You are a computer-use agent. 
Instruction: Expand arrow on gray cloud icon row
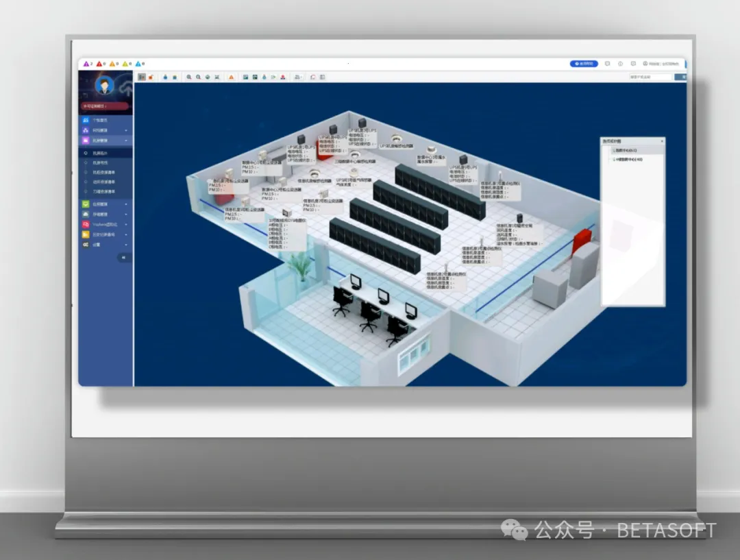(126, 215)
